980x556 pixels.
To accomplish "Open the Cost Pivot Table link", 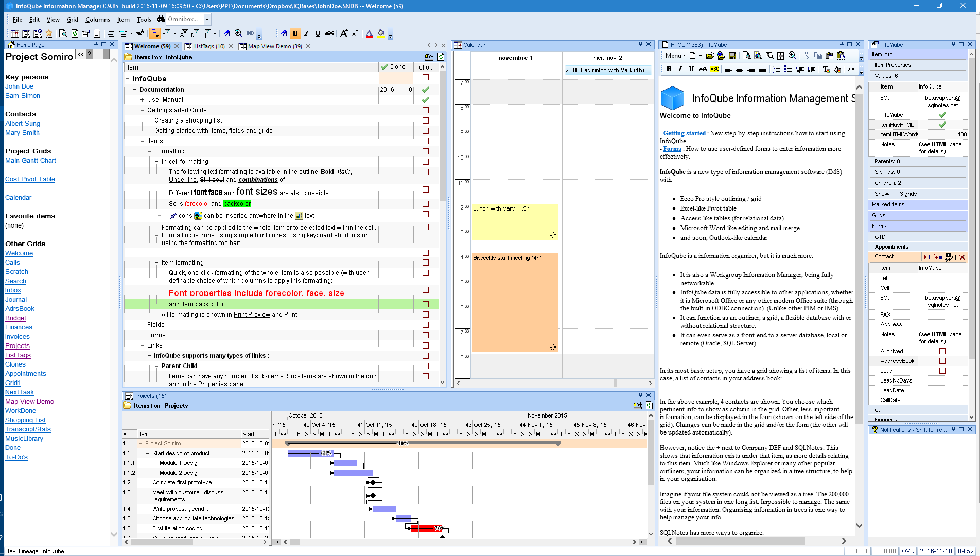I will [x=30, y=179].
